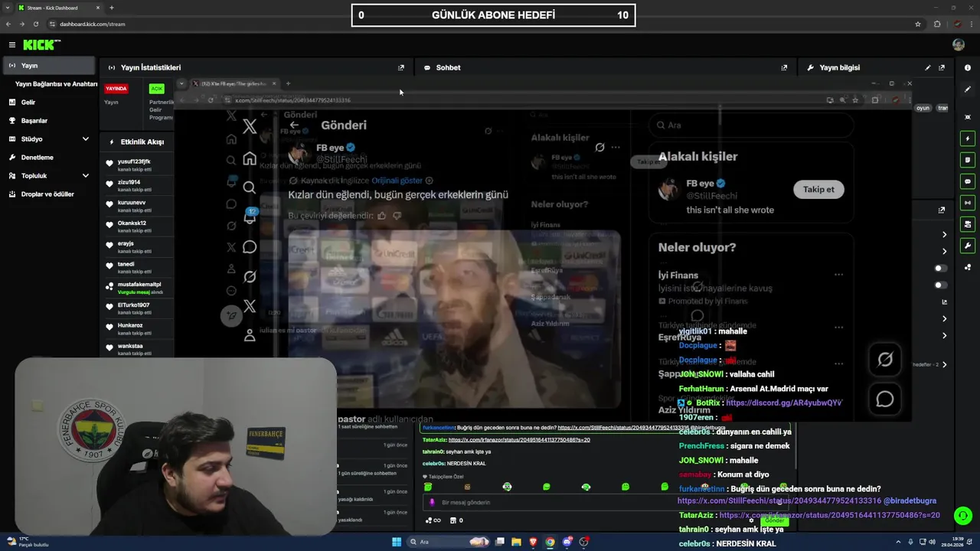Edit Yayın bilgisi with pencil icon
980x551 pixels.
tap(928, 67)
